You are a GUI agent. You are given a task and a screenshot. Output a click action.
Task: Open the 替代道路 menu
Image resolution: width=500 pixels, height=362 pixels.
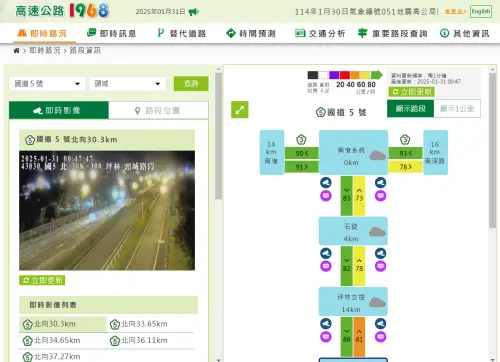(182, 33)
